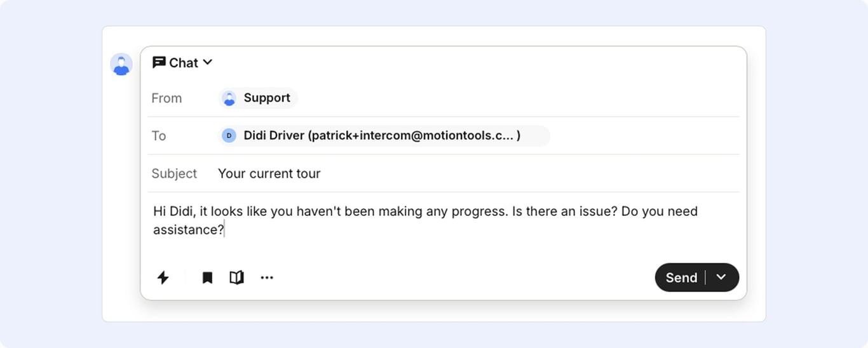Click the From label
868x348 pixels.
[166, 98]
